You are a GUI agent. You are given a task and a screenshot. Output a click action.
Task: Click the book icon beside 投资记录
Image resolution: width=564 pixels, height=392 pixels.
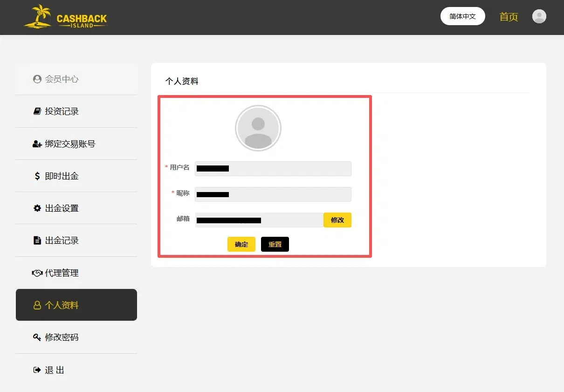37,111
